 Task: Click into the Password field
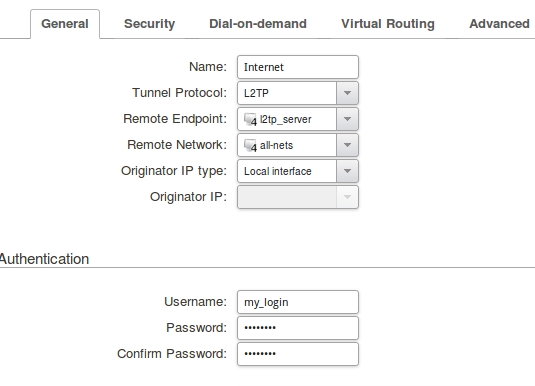(298, 328)
